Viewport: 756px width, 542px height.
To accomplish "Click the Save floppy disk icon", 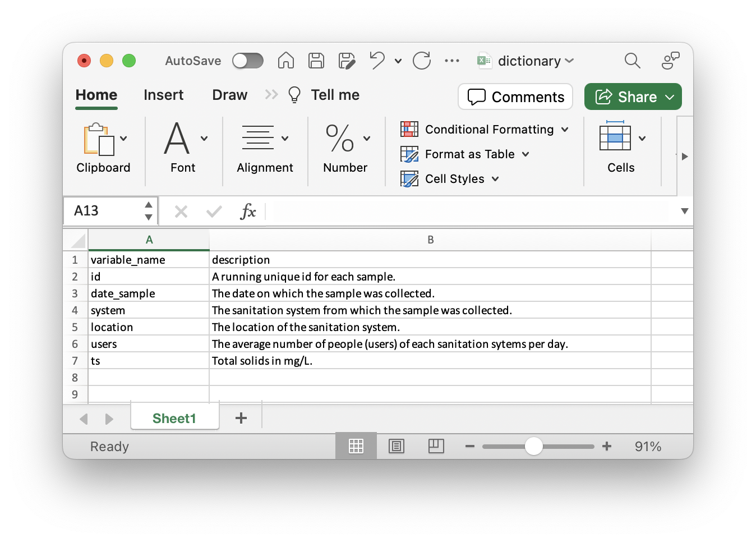I will pos(316,61).
